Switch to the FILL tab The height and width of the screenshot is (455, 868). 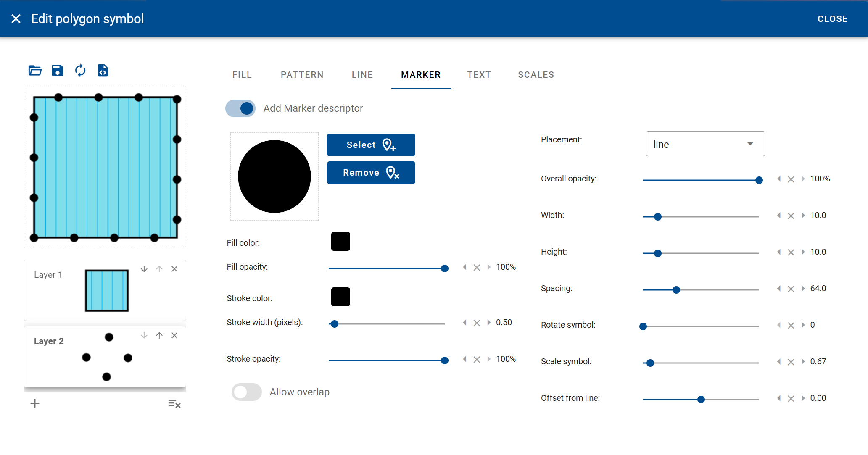tap(242, 75)
